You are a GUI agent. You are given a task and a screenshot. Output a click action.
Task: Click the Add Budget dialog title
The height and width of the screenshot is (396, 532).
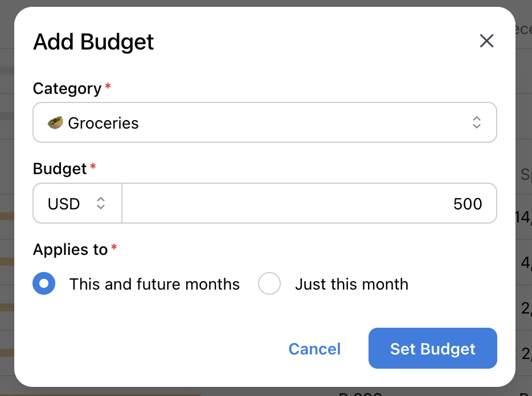point(93,42)
